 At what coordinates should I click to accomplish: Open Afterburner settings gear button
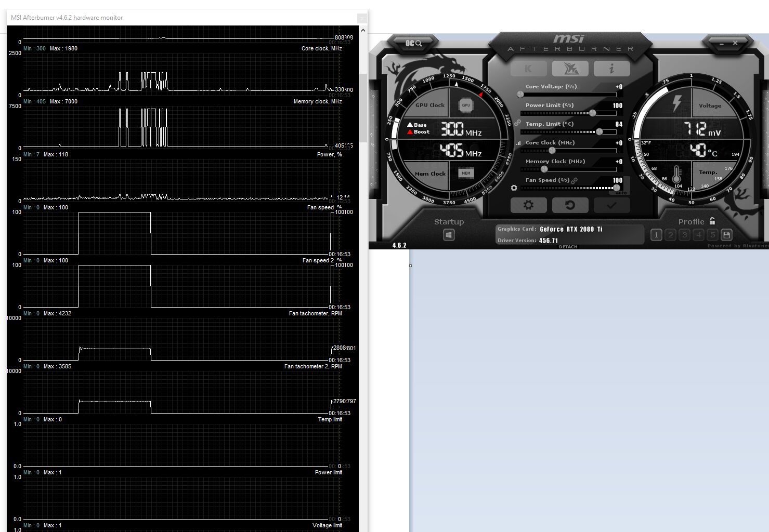pos(528,205)
